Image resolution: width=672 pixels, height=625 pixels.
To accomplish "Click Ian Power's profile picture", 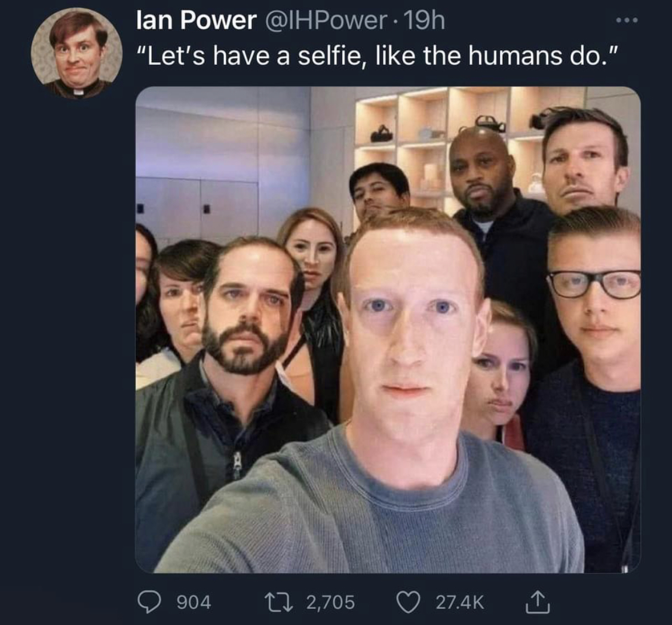I will click(73, 51).
